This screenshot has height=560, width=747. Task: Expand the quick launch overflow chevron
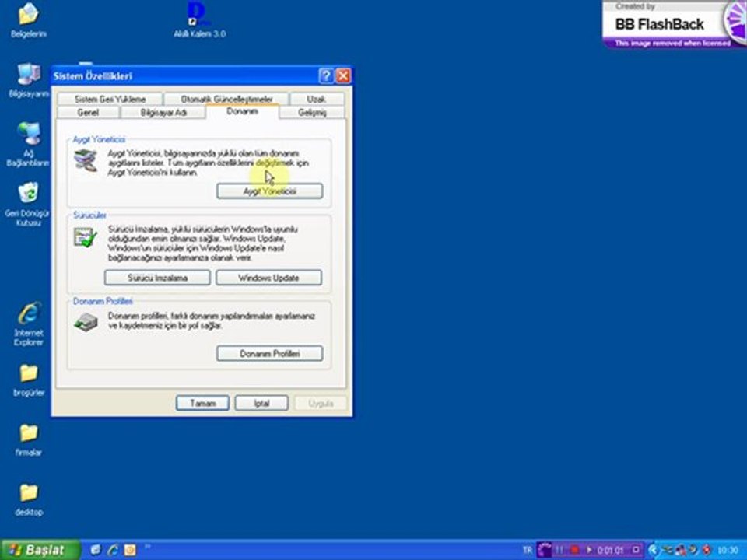[147, 547]
